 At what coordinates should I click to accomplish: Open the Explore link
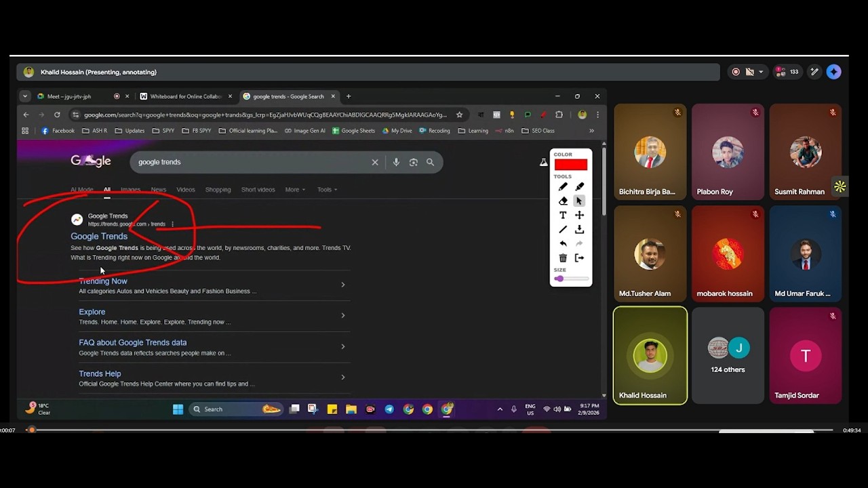coord(92,312)
